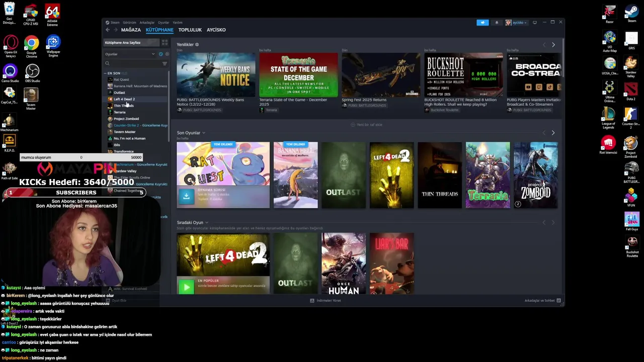
Task: Switch to the KÜTÜPHANE tab
Action: 159,30
